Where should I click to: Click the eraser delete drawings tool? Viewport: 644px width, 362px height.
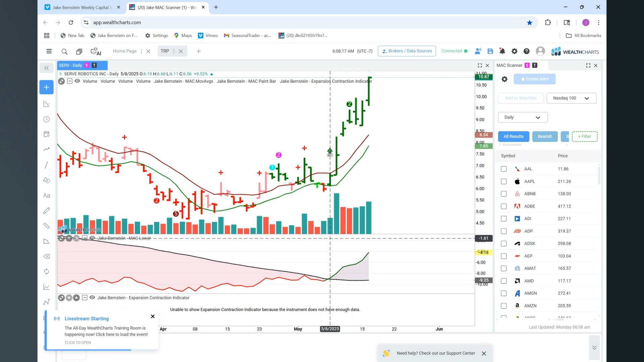47,256
